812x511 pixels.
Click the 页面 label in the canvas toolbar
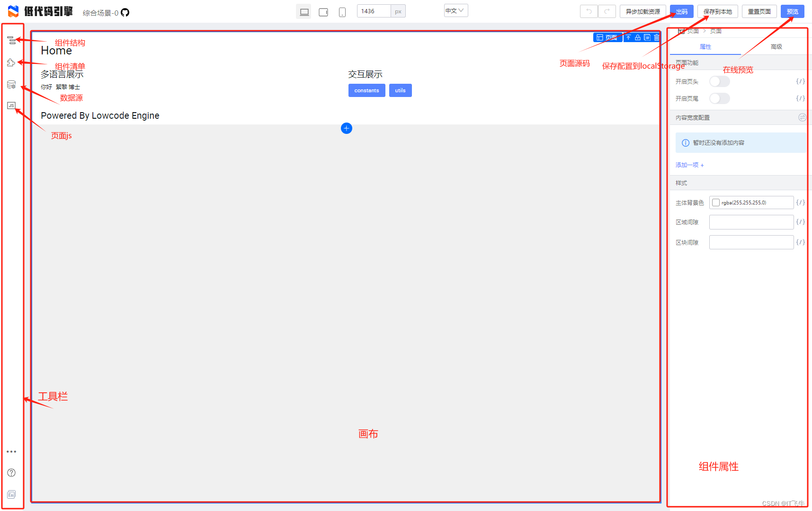click(607, 37)
